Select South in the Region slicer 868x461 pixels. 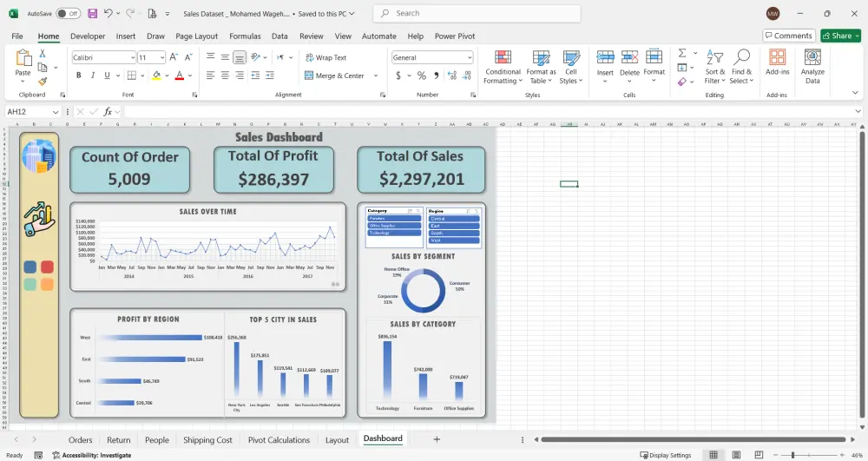pos(454,233)
